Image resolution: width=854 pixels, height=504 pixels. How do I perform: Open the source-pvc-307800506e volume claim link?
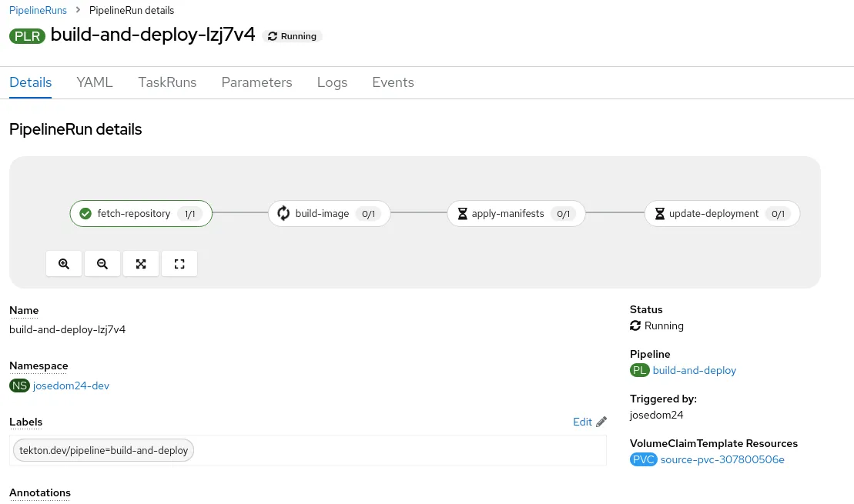pos(722,460)
